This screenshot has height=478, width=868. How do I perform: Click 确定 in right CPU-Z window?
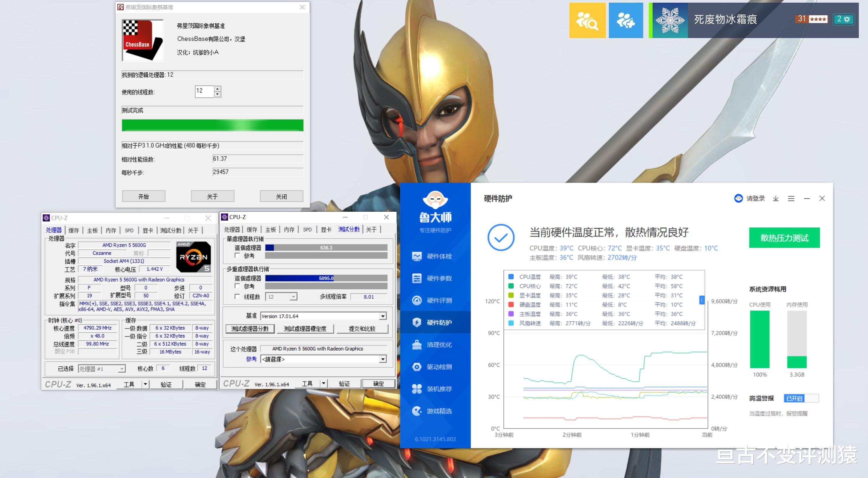(x=378, y=384)
